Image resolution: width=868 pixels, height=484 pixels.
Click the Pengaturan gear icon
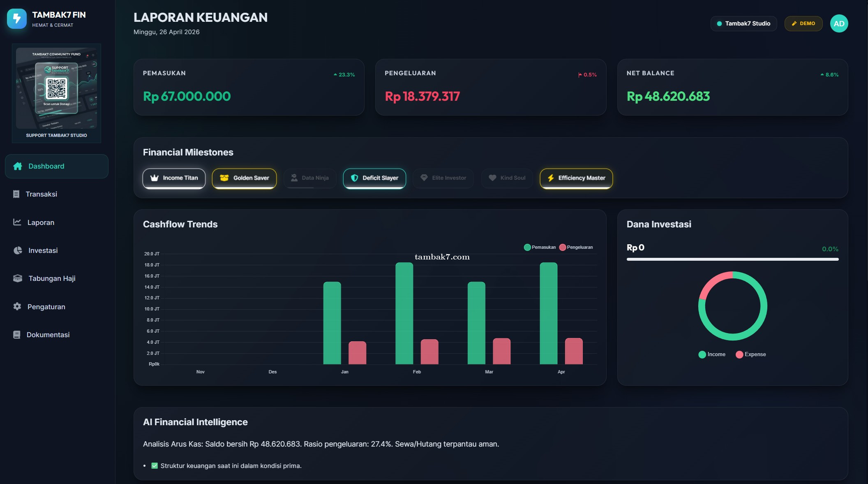tap(17, 306)
